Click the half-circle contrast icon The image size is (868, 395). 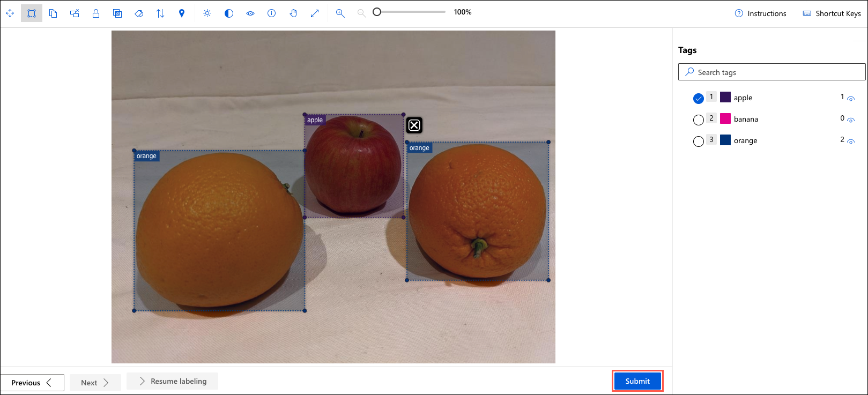229,13
